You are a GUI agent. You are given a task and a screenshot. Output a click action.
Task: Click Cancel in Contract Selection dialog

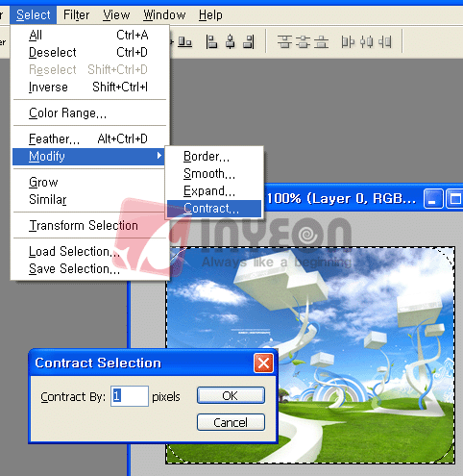point(231,422)
